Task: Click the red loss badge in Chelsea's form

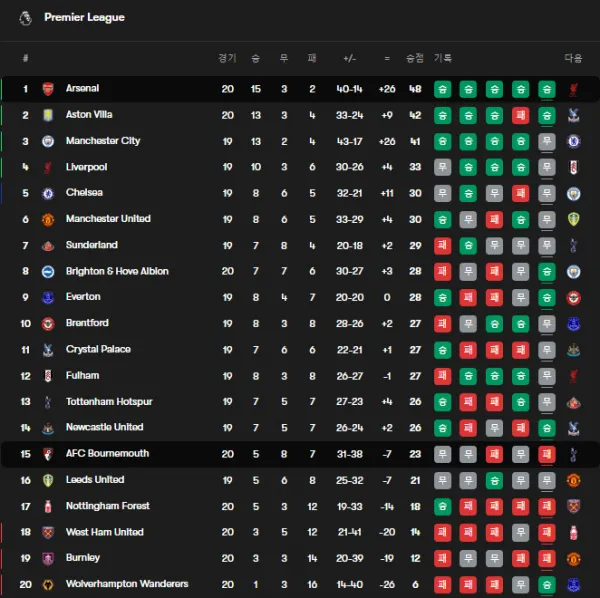Action: click(x=520, y=193)
